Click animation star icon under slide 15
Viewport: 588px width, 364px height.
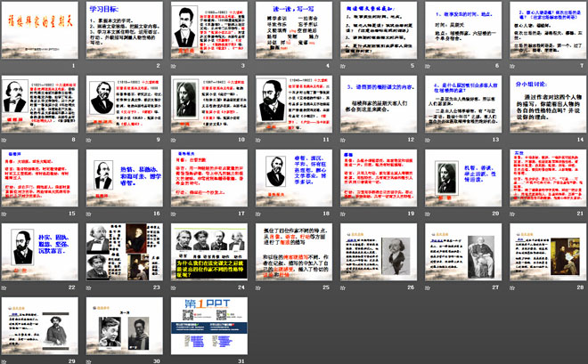[x=4, y=214]
